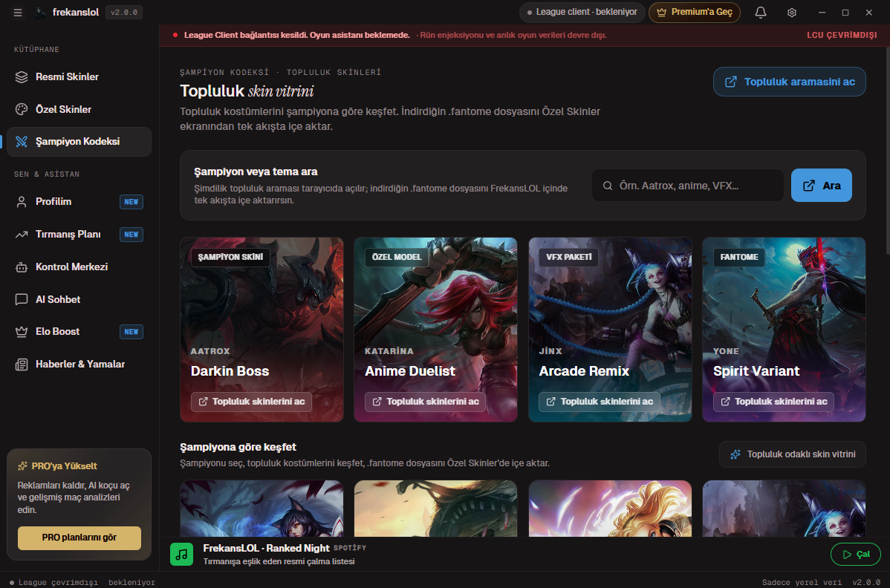Open Profilim page
Image resolution: width=890 pixels, height=588 pixels.
point(79,202)
